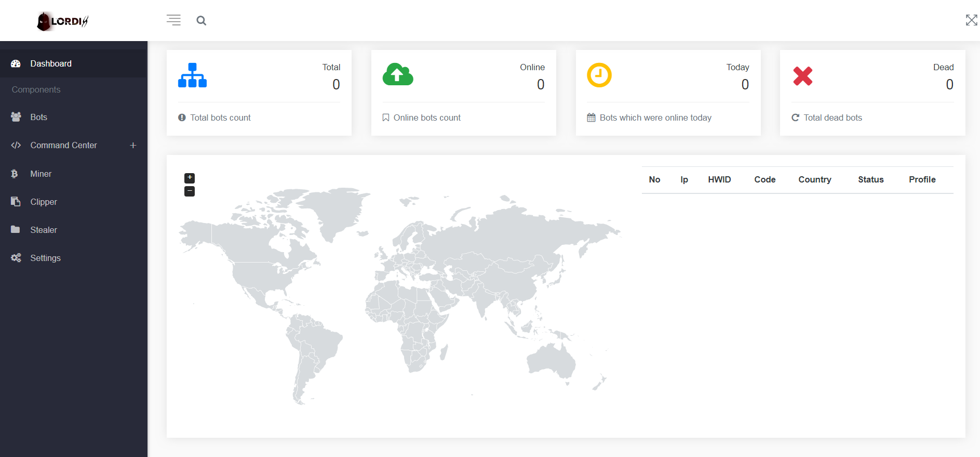Toggle the sidebar hamburger menu
Screen dimensions: 980x457
point(173,20)
